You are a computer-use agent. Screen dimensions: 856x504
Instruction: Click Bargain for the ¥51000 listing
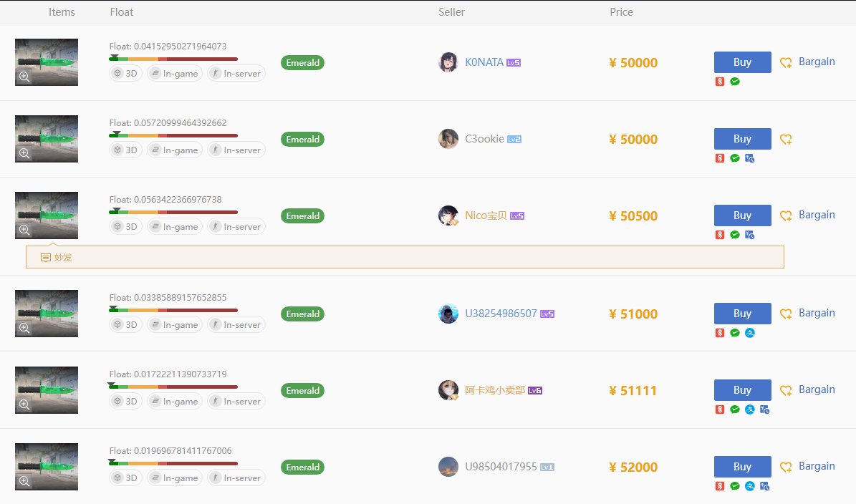click(817, 313)
